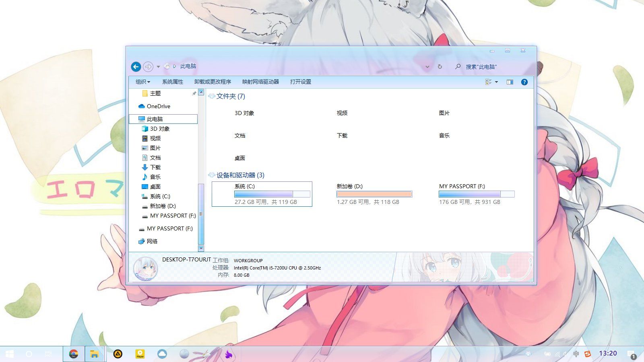Open the address bar history dropdown
Screen dimensions: 644x362
427,67
